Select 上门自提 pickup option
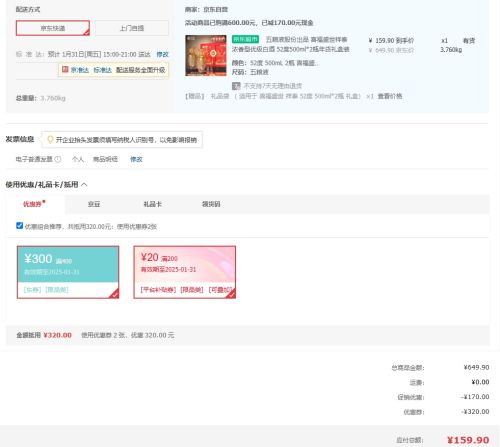The width and height of the screenshot is (500, 447). tap(132, 28)
